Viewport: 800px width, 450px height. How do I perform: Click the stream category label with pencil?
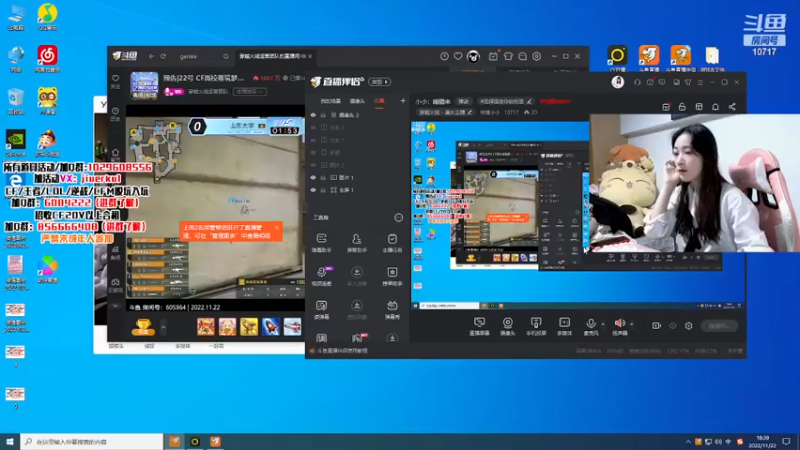coord(446,112)
